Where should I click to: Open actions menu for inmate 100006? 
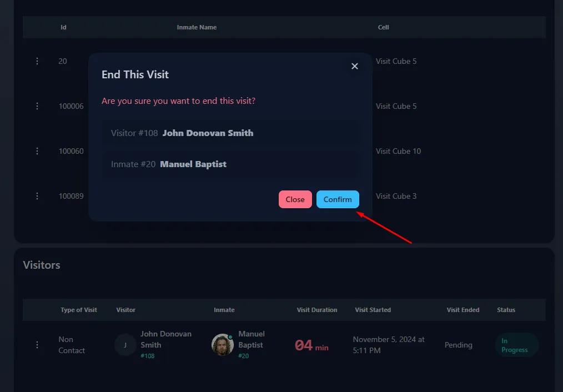37,106
